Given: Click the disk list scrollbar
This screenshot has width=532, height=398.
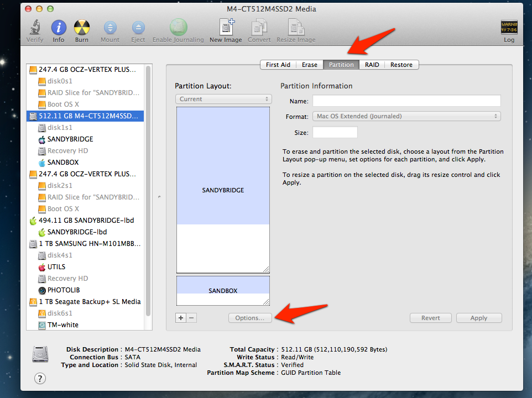Looking at the screenshot, I should [x=148, y=191].
